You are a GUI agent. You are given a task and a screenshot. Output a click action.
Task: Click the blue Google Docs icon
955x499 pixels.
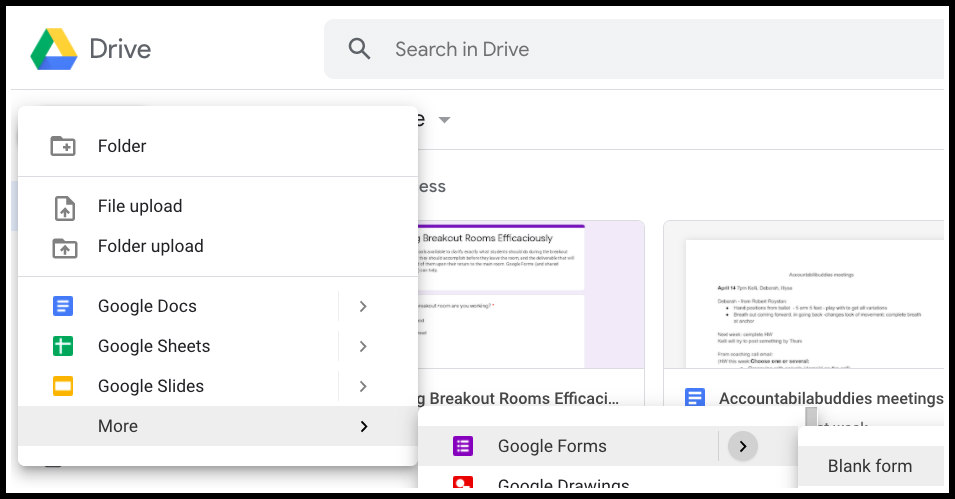pyautogui.click(x=63, y=307)
